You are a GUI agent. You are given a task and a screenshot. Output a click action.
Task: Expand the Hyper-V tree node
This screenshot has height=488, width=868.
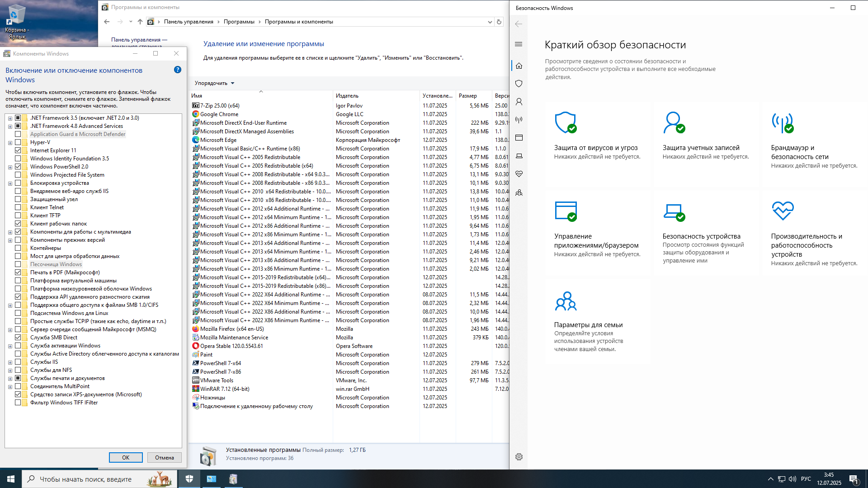pyautogui.click(x=10, y=142)
